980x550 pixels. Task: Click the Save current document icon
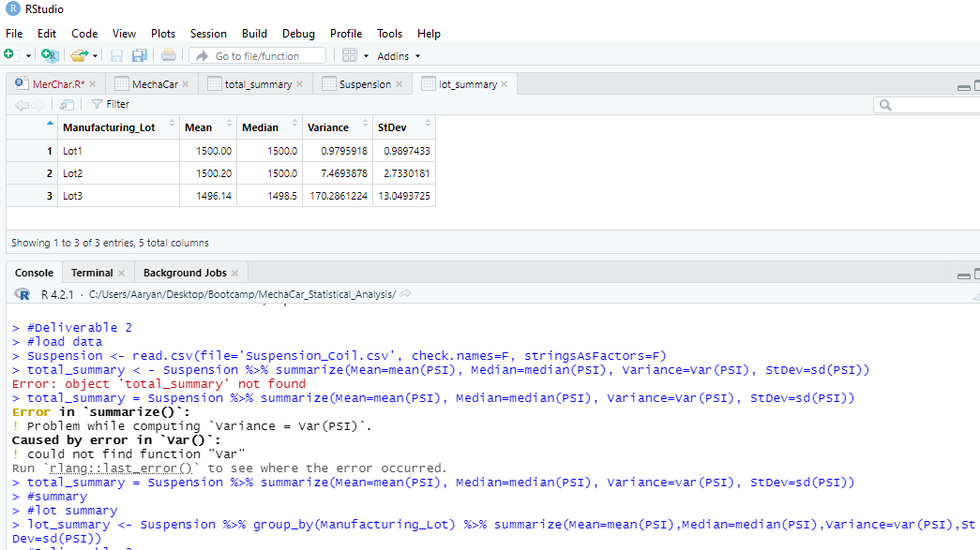point(116,55)
